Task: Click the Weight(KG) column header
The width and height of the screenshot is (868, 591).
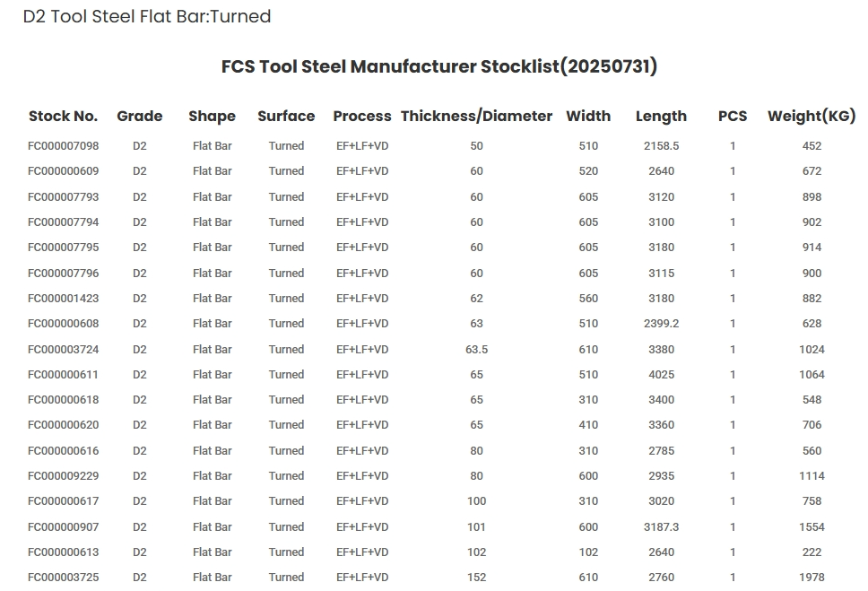Action: (812, 116)
